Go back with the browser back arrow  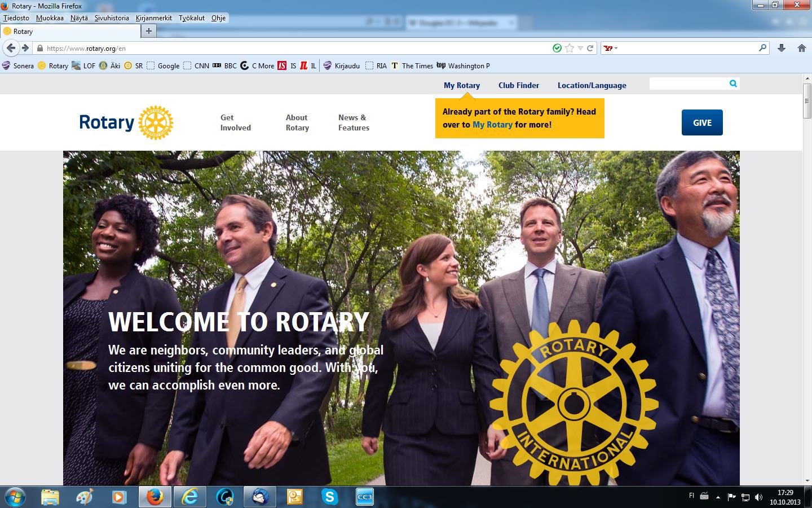coord(11,48)
